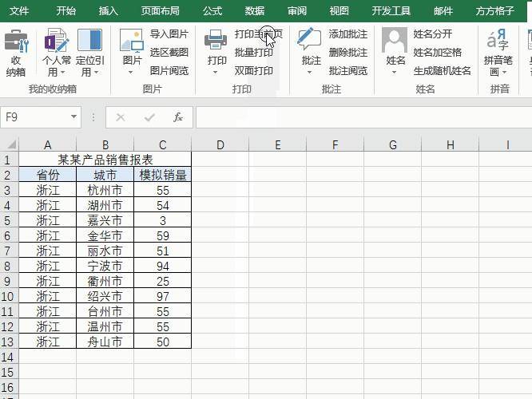Image resolution: width=532 pixels, height=399 pixels.
Task: Switch to the 视图 tab
Action: (339, 11)
